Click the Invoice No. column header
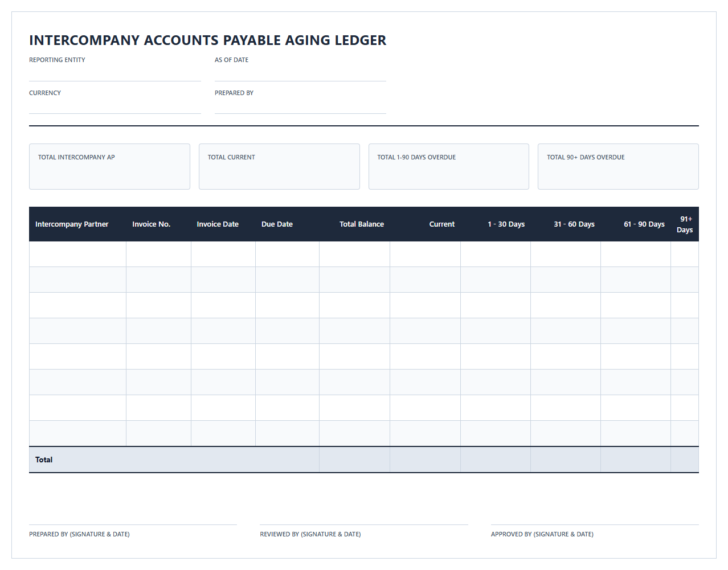 point(158,224)
